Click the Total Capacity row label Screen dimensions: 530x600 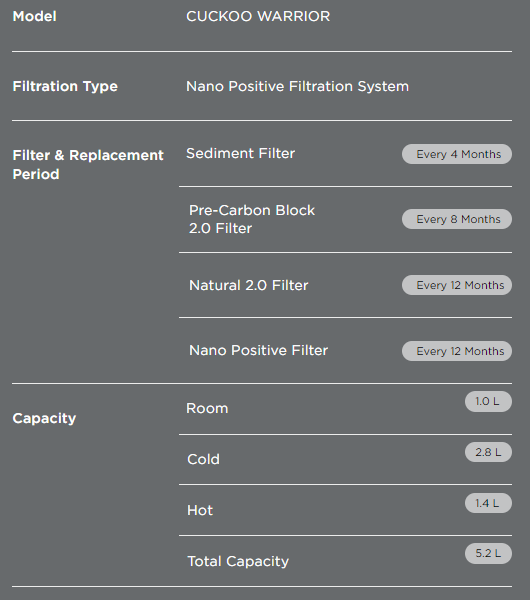pyautogui.click(x=238, y=561)
